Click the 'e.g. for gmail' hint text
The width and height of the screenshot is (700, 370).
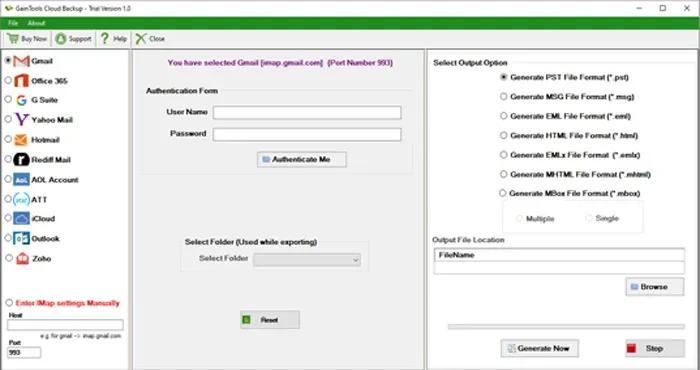click(81, 336)
